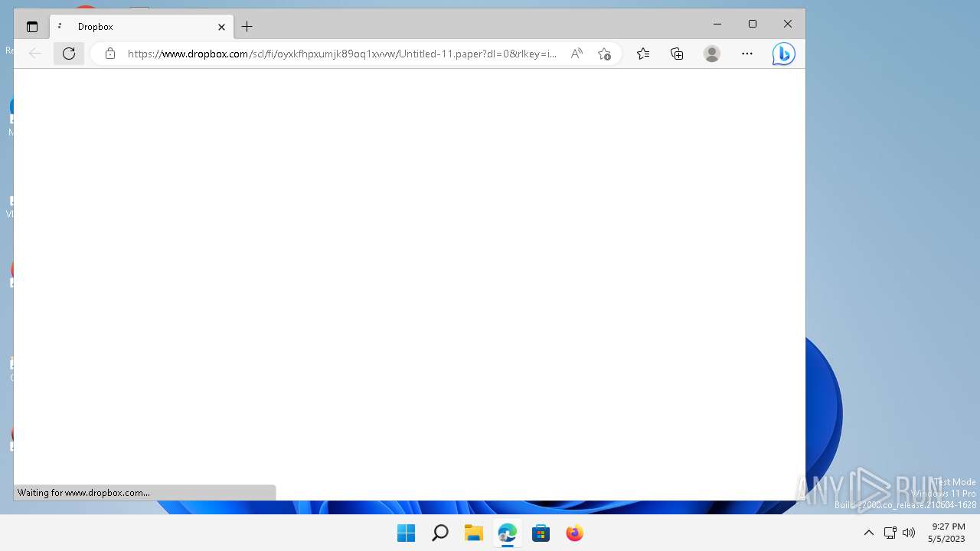Open network status tray icon
The width and height of the screenshot is (980, 551).
pos(890,533)
